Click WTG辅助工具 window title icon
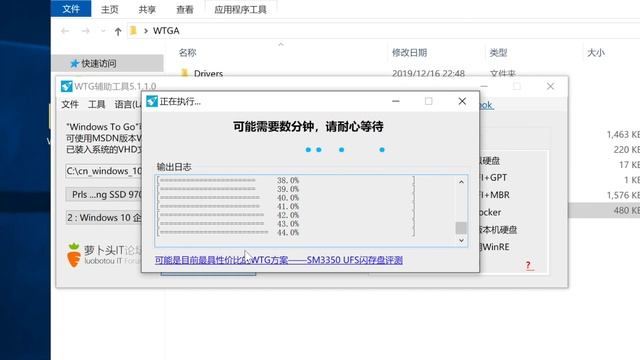640x360 pixels. [66, 87]
